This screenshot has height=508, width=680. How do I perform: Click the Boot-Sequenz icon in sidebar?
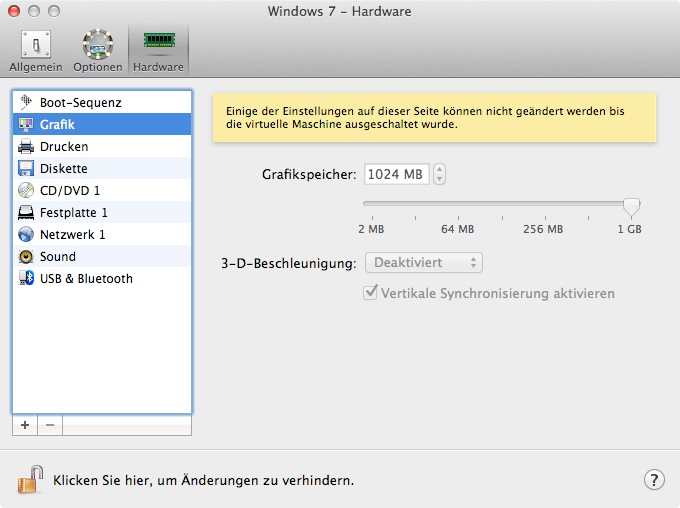pyautogui.click(x=26, y=102)
